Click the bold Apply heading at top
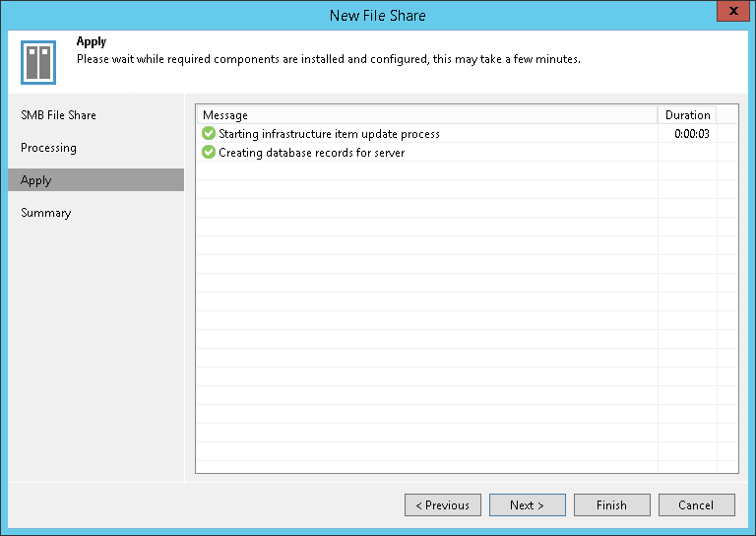The height and width of the screenshot is (536, 756). [92, 43]
